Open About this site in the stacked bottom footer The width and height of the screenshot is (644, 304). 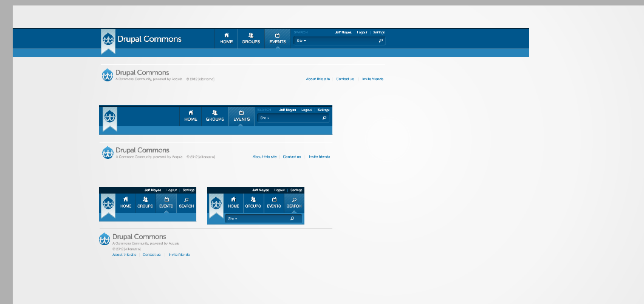pos(124,254)
